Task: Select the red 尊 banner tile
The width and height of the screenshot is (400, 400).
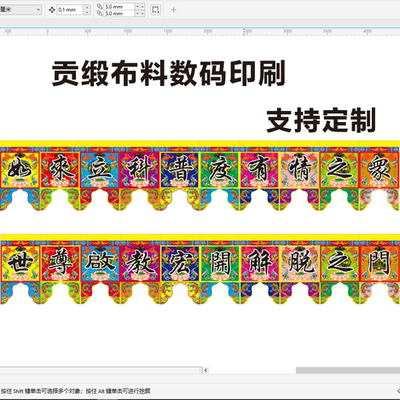Action: (x=60, y=263)
